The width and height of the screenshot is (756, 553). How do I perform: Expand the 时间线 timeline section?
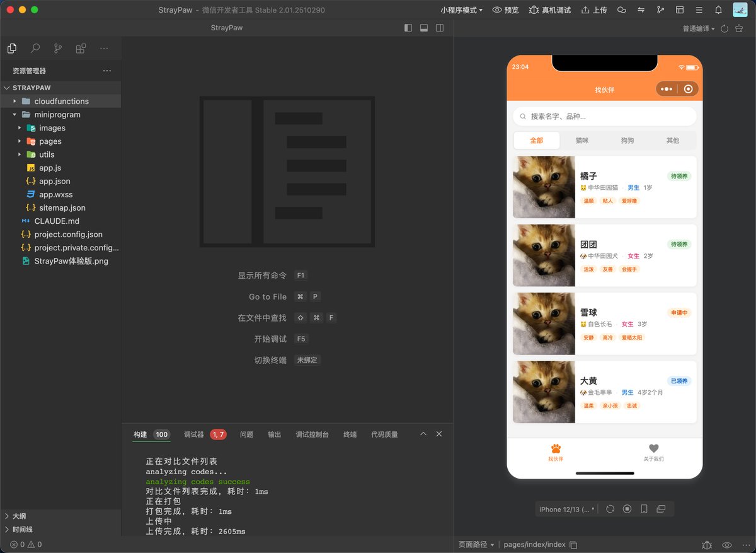pos(60,530)
